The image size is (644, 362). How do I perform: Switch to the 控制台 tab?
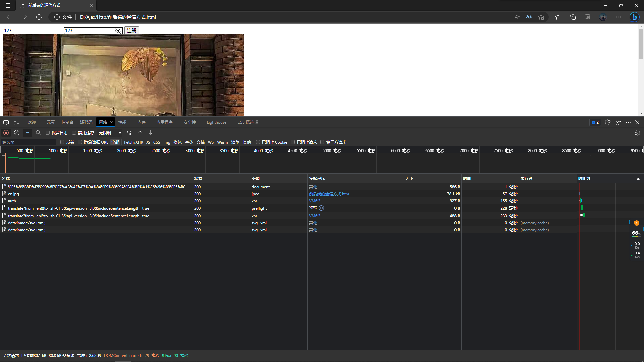[x=67, y=122]
